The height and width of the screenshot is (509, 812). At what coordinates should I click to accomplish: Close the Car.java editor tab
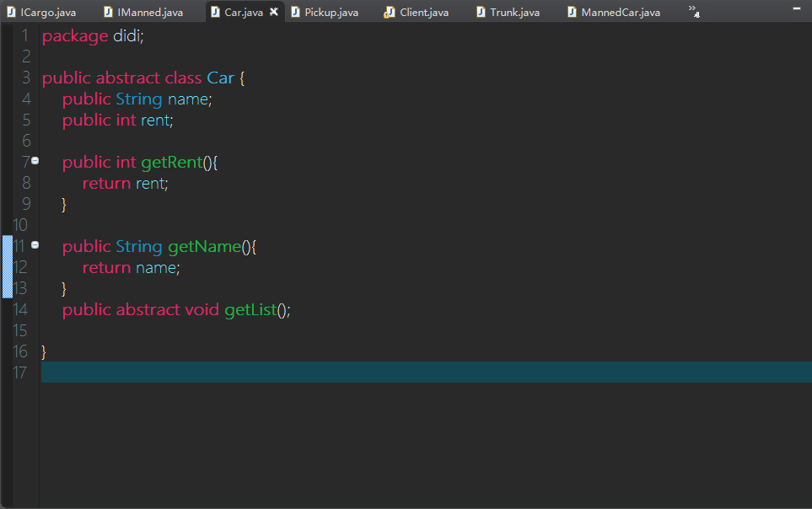pos(273,13)
